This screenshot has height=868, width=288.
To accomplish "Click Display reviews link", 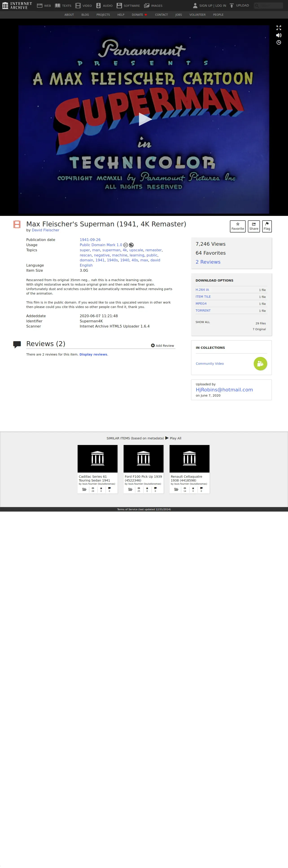I will (x=93, y=354).
